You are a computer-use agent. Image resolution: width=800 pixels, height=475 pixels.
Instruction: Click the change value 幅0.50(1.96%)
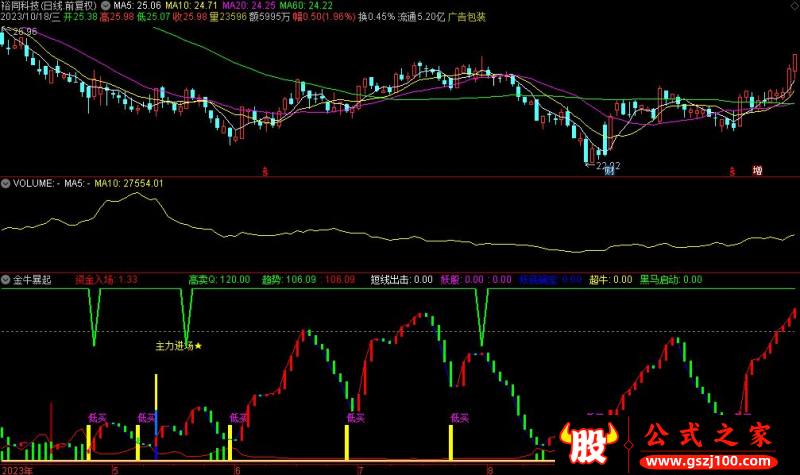pyautogui.click(x=324, y=17)
